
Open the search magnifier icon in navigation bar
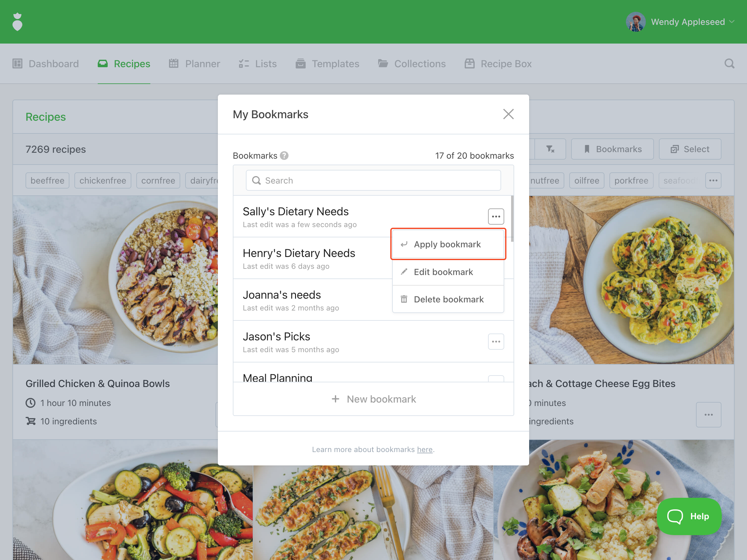point(729,63)
